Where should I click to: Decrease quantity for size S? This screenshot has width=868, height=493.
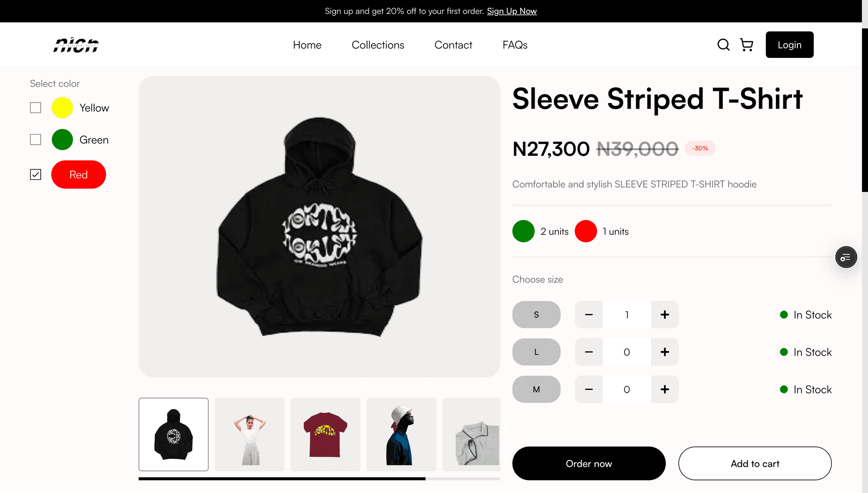589,315
